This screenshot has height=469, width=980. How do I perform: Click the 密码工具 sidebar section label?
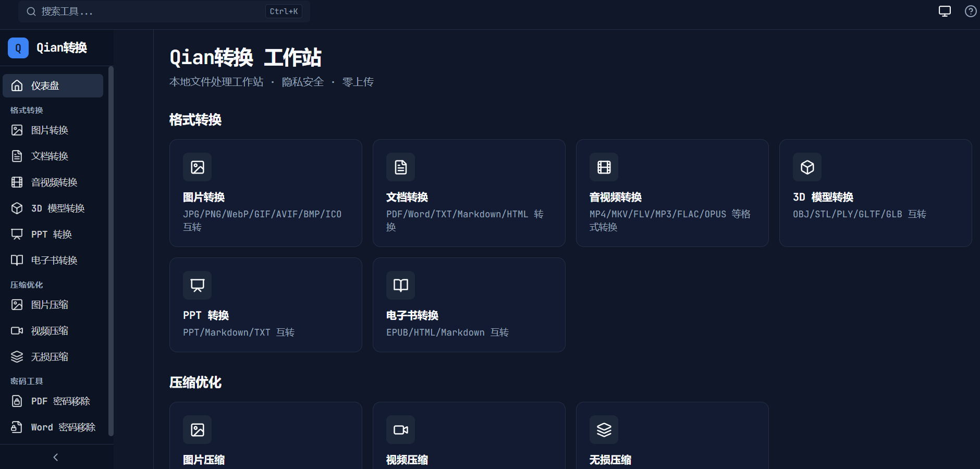[x=27, y=381]
